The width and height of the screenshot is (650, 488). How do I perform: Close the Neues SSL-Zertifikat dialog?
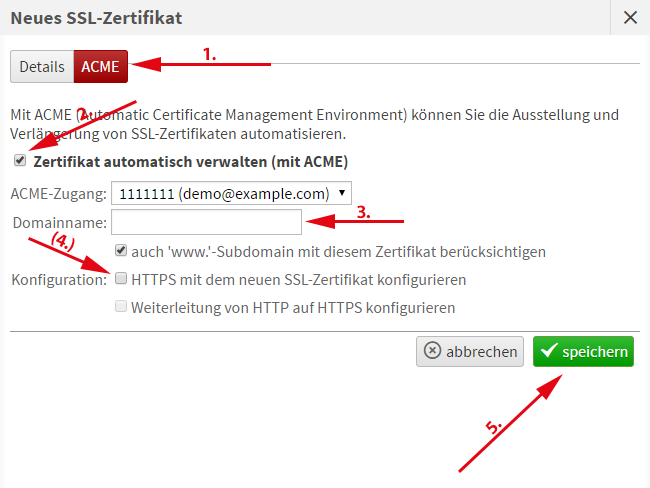tap(629, 17)
